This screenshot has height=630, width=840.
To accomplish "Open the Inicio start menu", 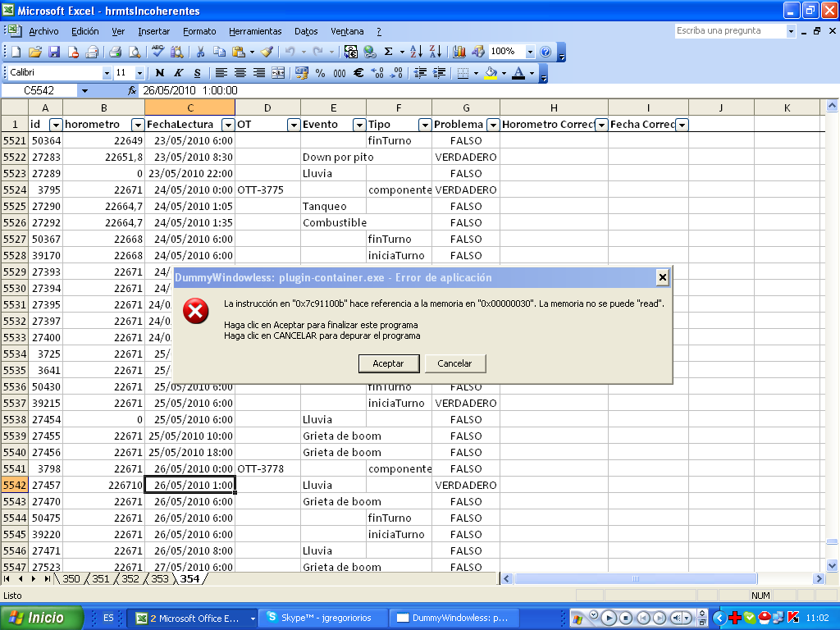I will [x=41, y=618].
